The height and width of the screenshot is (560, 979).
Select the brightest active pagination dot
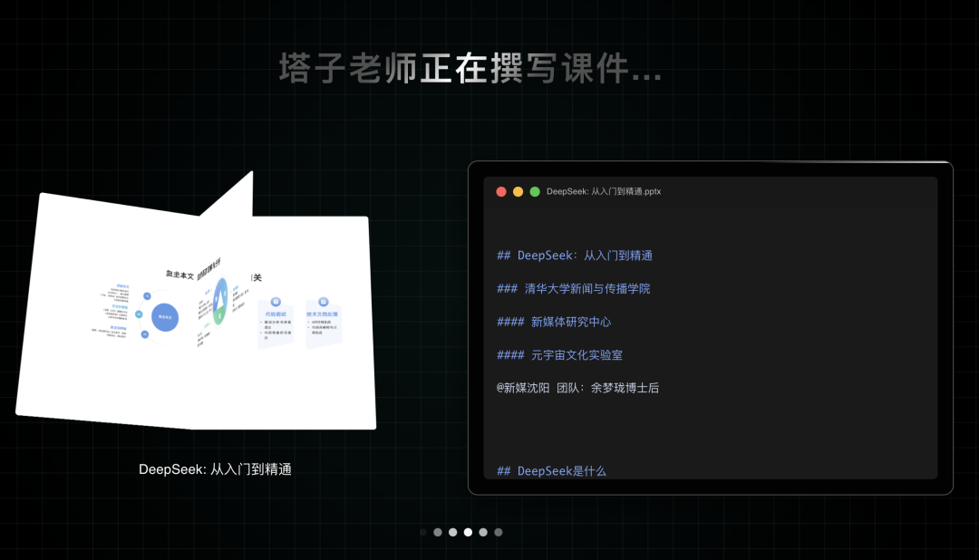468,532
